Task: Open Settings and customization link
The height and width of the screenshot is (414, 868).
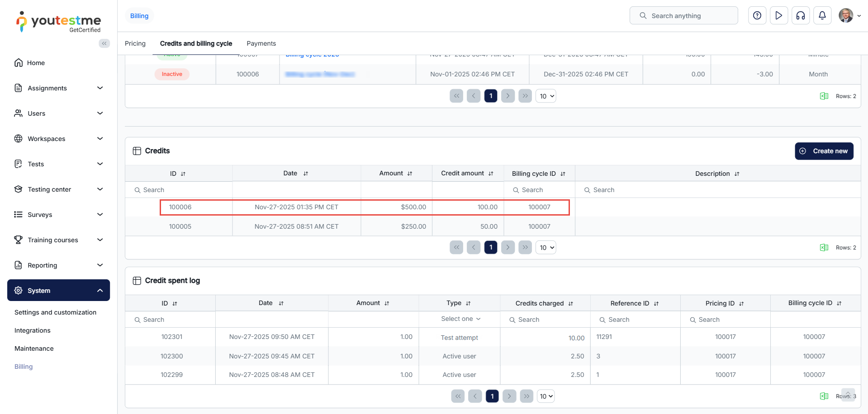Action: (x=55, y=312)
